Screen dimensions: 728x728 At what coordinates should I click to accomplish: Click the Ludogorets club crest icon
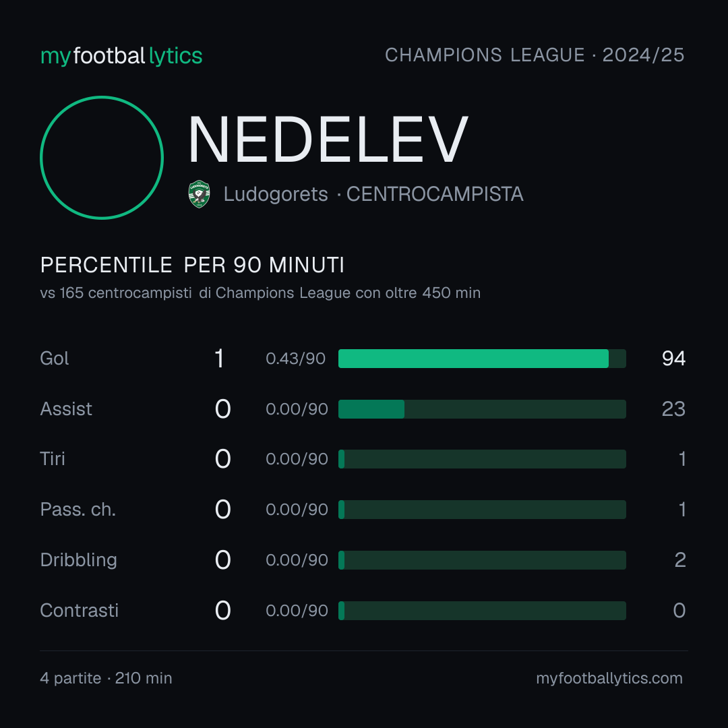click(x=199, y=194)
